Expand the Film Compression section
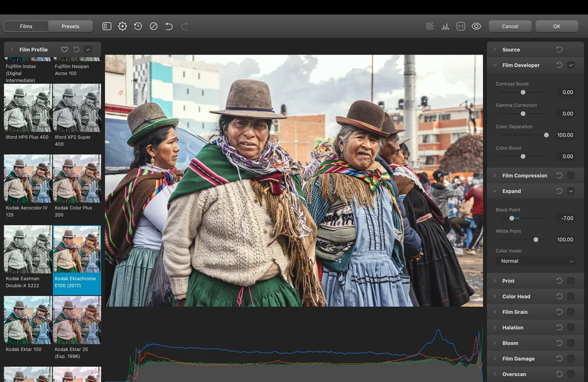This screenshot has height=382, width=588. click(x=495, y=176)
